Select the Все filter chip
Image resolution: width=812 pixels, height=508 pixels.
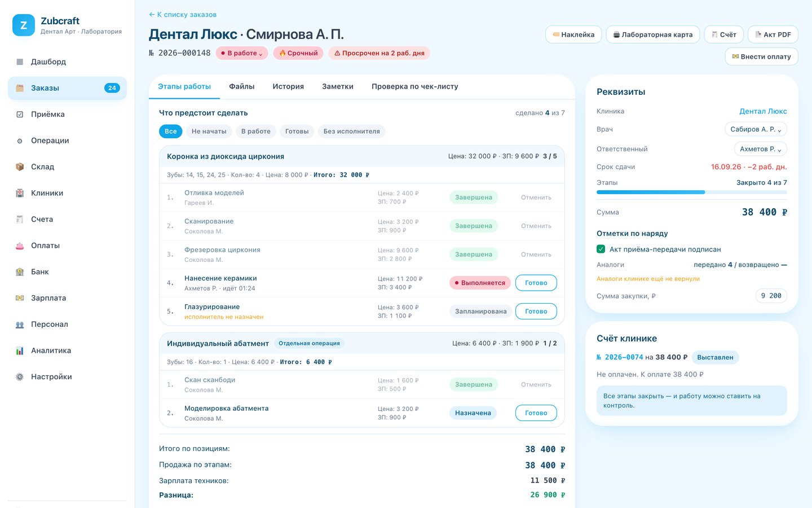click(x=171, y=132)
